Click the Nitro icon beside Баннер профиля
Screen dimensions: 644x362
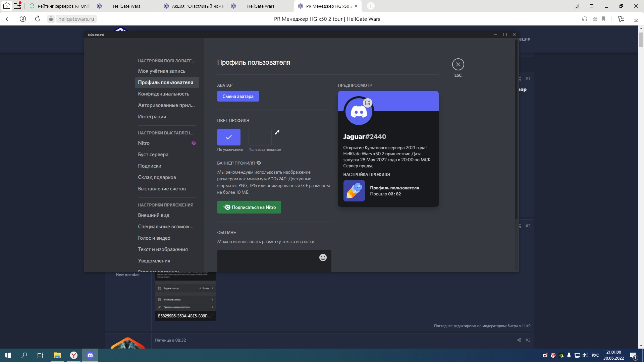[259, 163]
